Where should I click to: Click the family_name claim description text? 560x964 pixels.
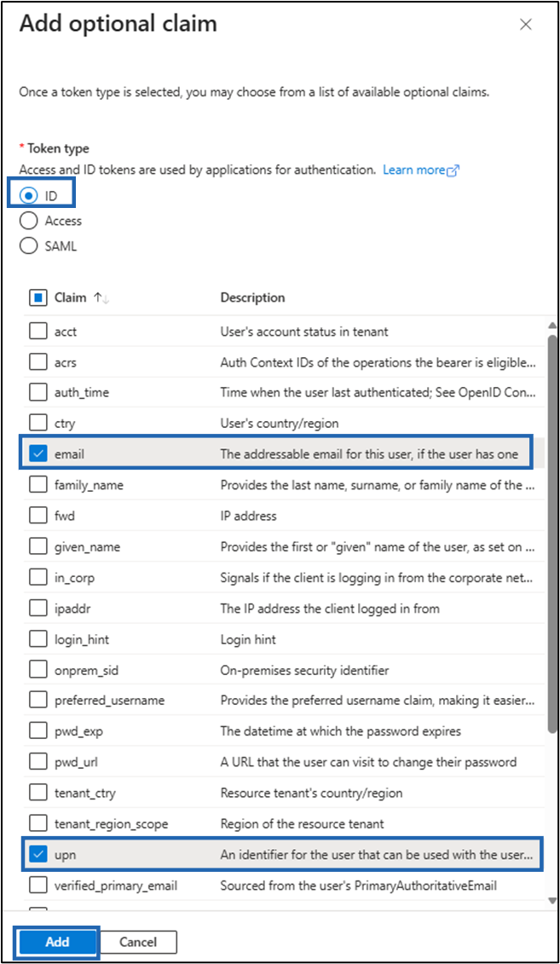(377, 485)
